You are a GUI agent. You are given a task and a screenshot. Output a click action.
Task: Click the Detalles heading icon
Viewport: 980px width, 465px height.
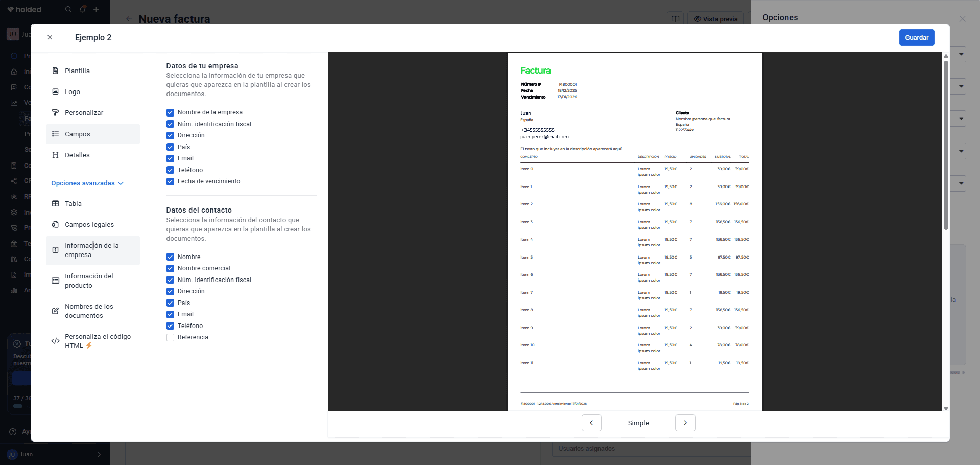coord(55,155)
